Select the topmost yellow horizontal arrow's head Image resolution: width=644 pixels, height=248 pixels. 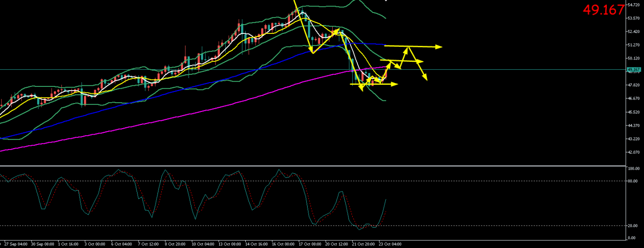439,46
